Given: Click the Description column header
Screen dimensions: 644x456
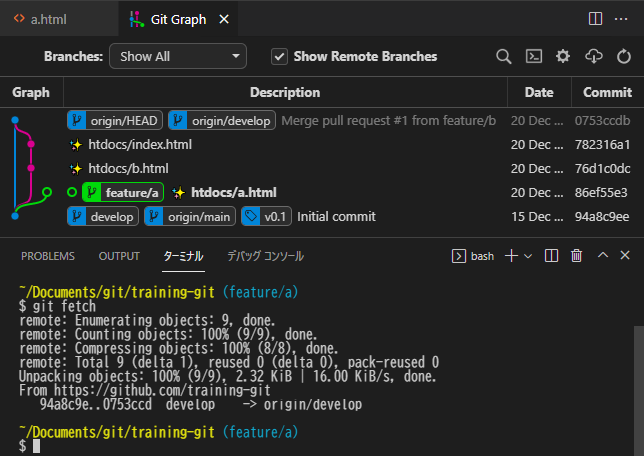Looking at the screenshot, I should 285,92.
